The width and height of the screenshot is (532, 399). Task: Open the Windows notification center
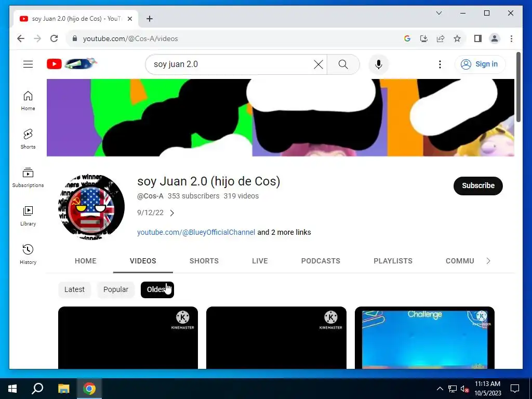[515, 389]
